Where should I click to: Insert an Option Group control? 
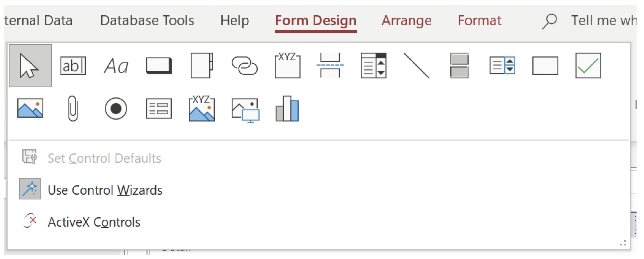click(x=287, y=66)
